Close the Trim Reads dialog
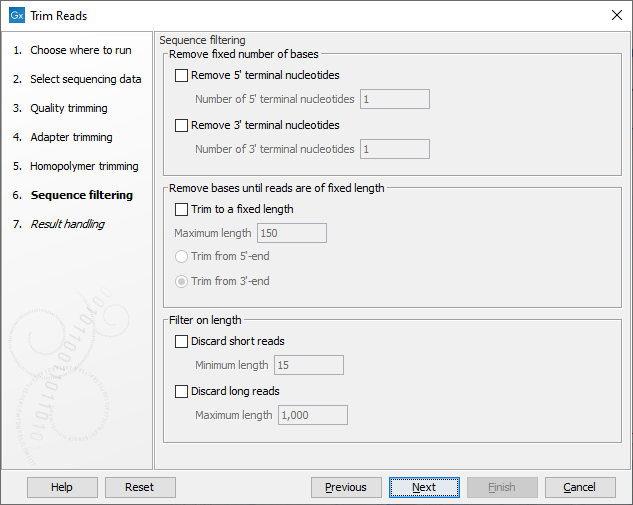 click(x=615, y=16)
